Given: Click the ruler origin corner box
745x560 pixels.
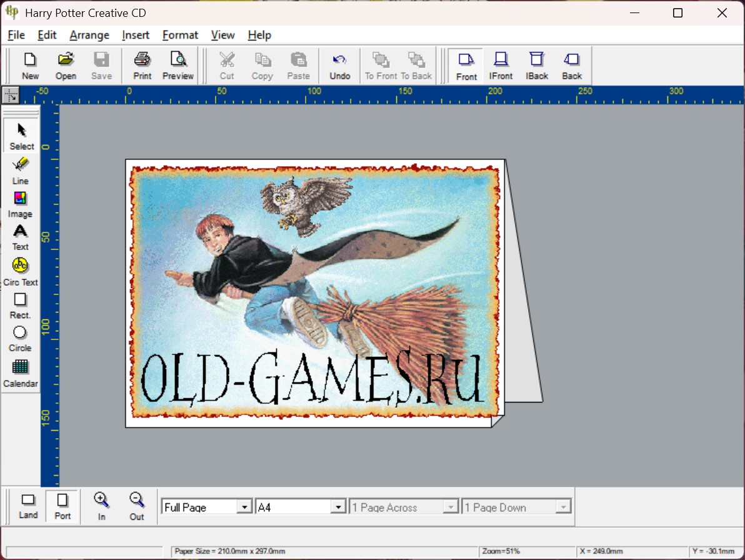Looking at the screenshot, I should (11, 95).
